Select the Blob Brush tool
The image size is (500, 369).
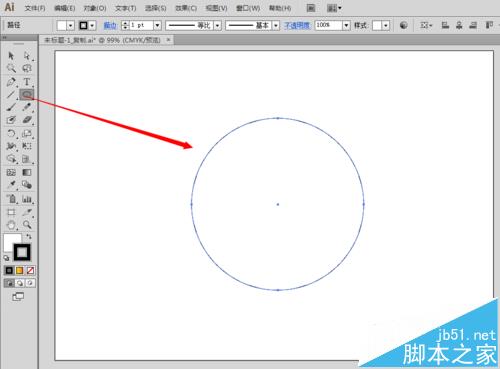coord(11,120)
